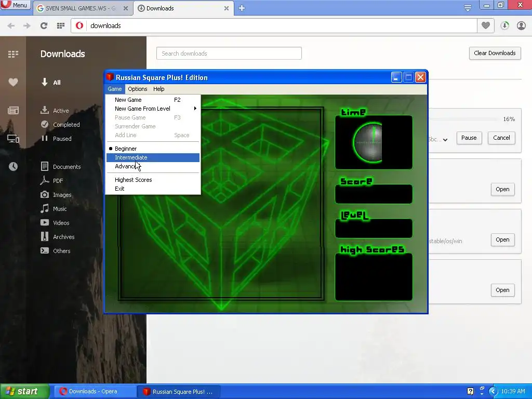Screen dimensions: 532x399
Task: Filter downloads by Paused
Action: pyautogui.click(x=56, y=138)
